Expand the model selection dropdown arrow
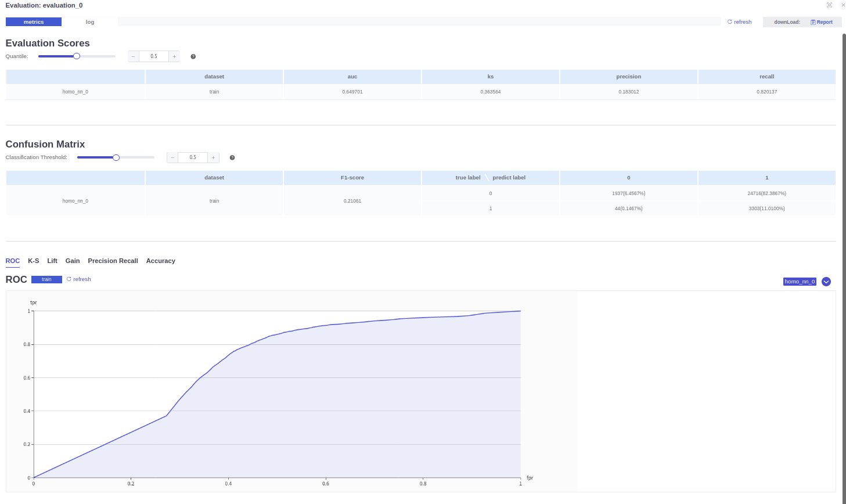Viewport: 846px width, 504px height. [x=826, y=282]
